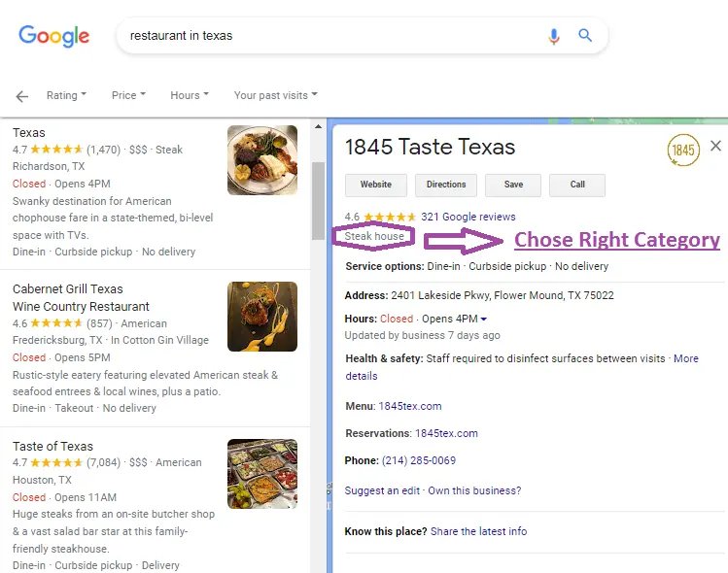Go back using the left arrow

[x=21, y=96]
